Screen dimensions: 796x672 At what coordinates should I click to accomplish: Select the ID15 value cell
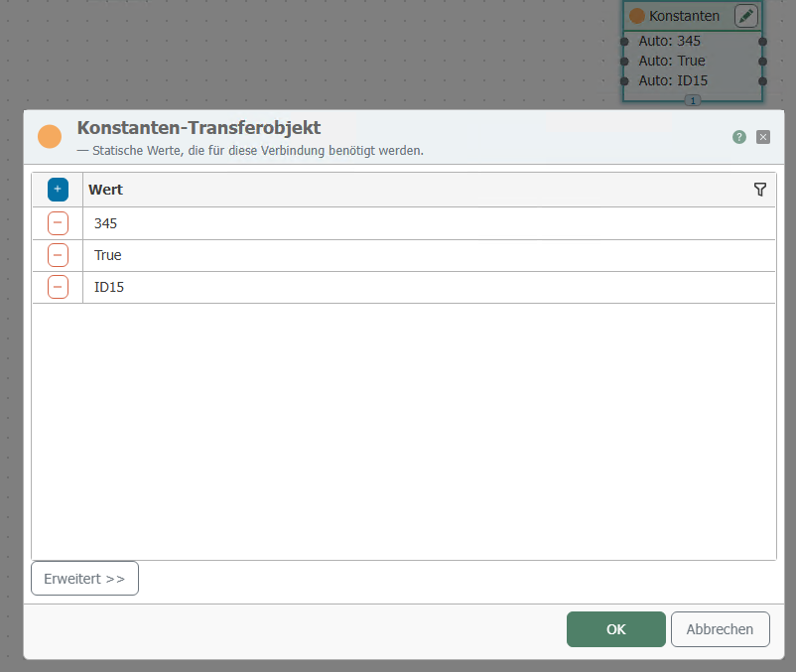click(x=427, y=287)
